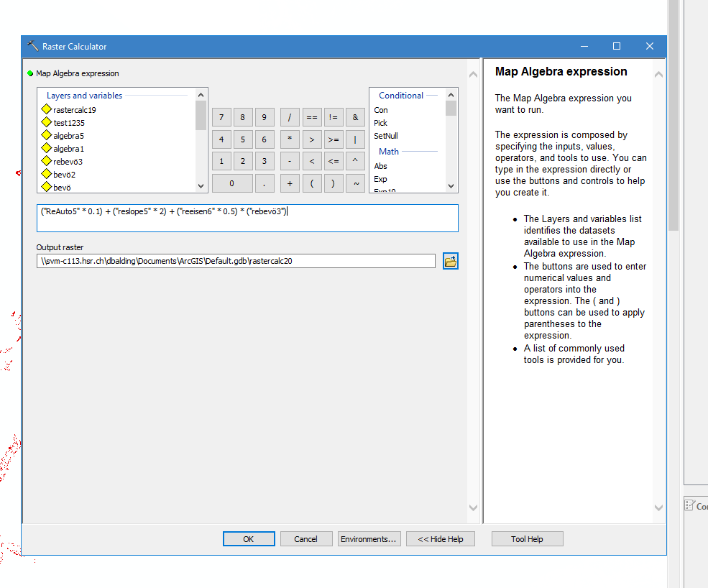Select the rastercalc19 layer

tap(74, 110)
